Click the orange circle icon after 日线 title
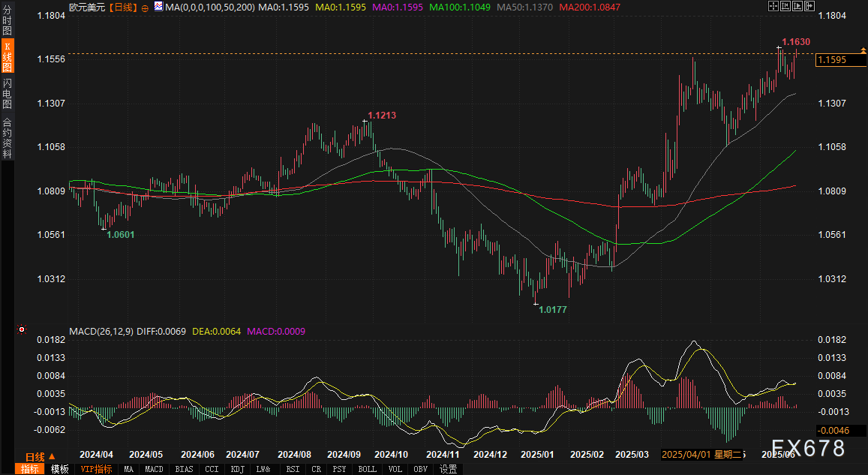Image resolution: width=868 pixels, height=475 pixels. pyautogui.click(x=145, y=7)
